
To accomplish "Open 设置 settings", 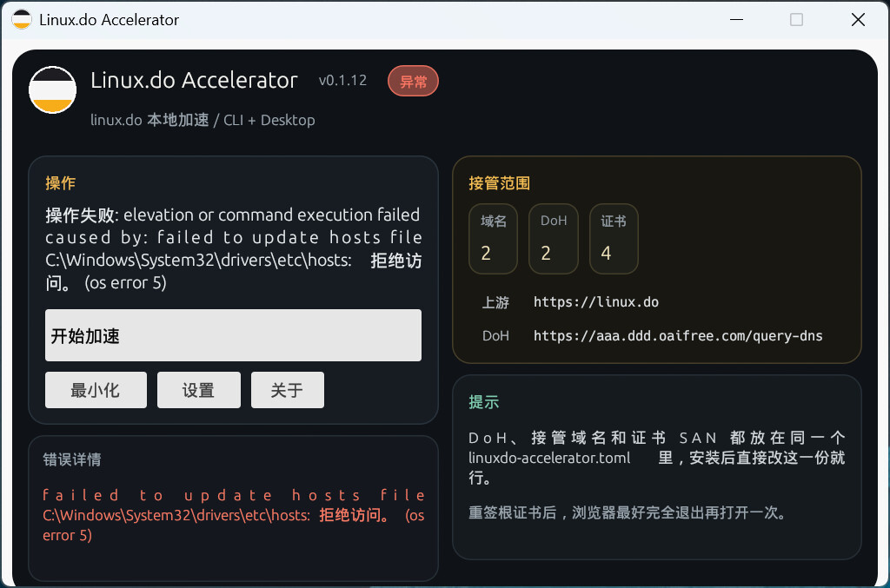I will click(199, 390).
